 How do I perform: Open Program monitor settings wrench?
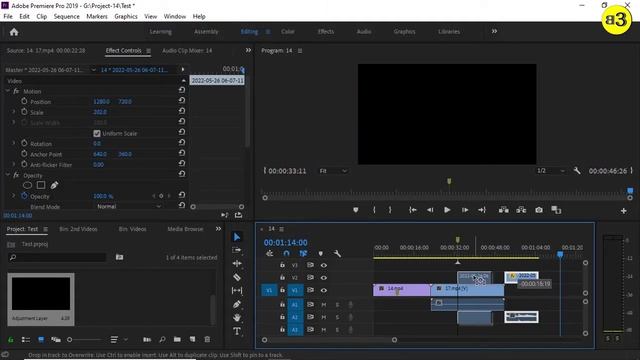[577, 171]
